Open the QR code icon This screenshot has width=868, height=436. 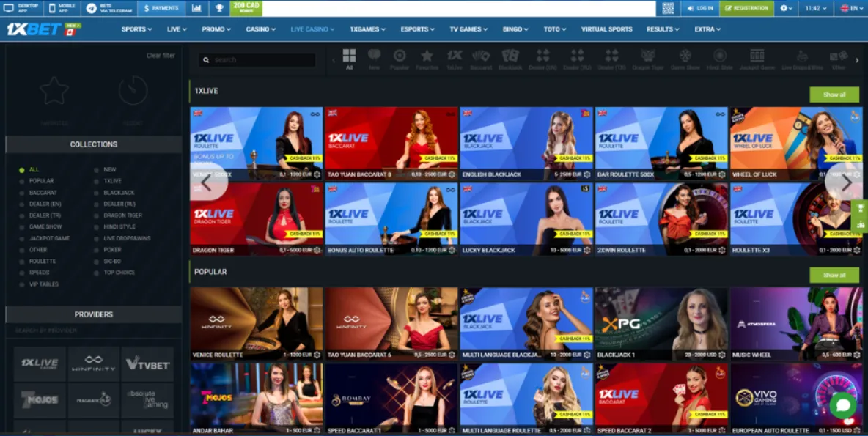coord(668,8)
